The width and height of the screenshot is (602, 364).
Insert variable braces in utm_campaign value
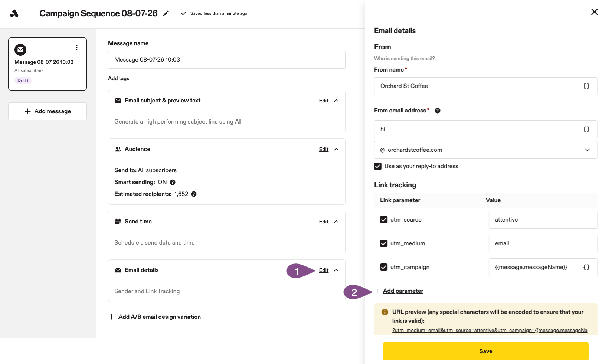[586, 267]
